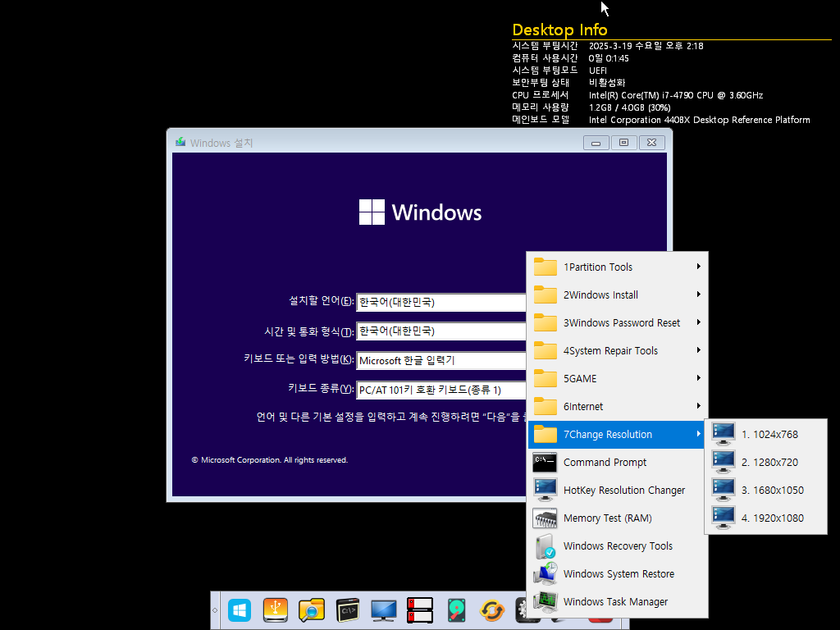Open 1Partition Tools folder
Screen dimensions: 840x630
tap(619, 267)
